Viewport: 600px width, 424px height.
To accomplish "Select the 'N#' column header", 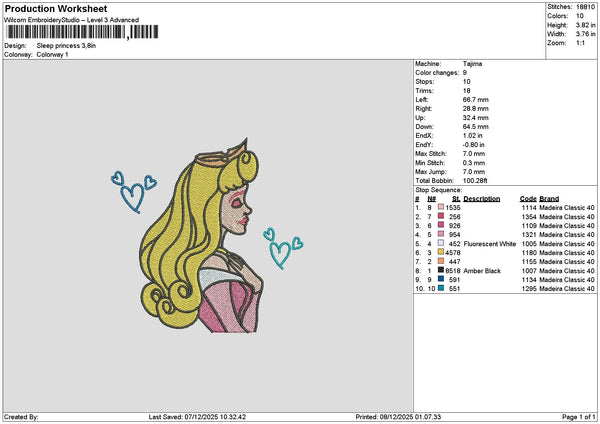I will tap(432, 199).
